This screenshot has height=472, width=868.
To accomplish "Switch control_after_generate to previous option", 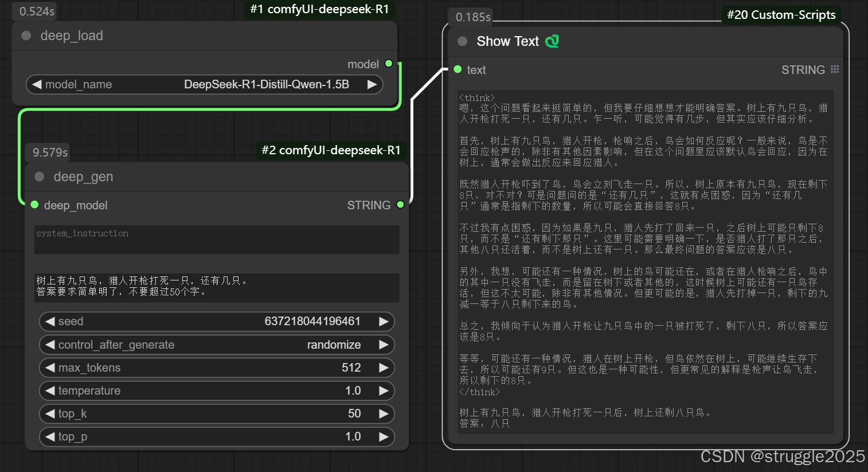I will pos(50,345).
